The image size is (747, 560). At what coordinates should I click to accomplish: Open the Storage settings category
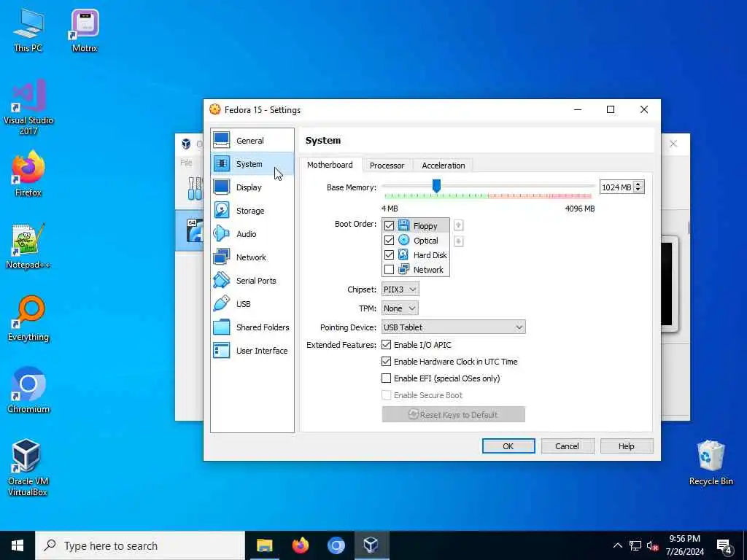pos(252,211)
